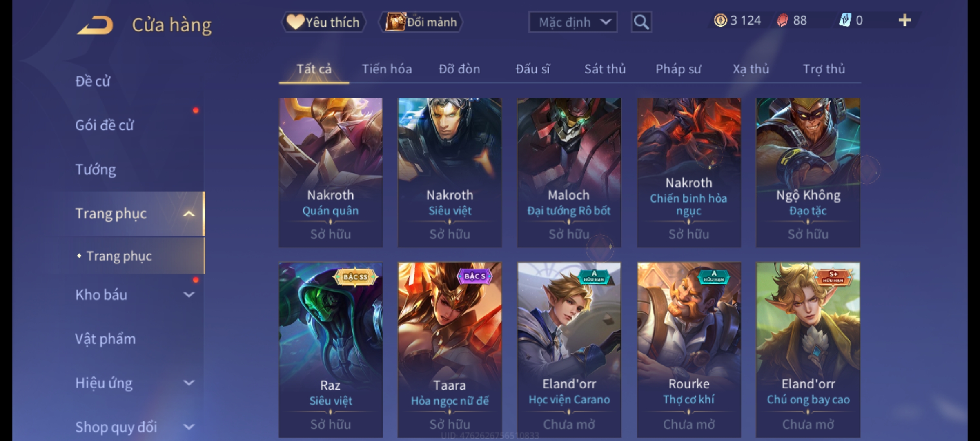Image resolution: width=980 pixels, height=441 pixels.
Task: Expand the Hiệu ứng sidebar section
Action: pos(189,383)
